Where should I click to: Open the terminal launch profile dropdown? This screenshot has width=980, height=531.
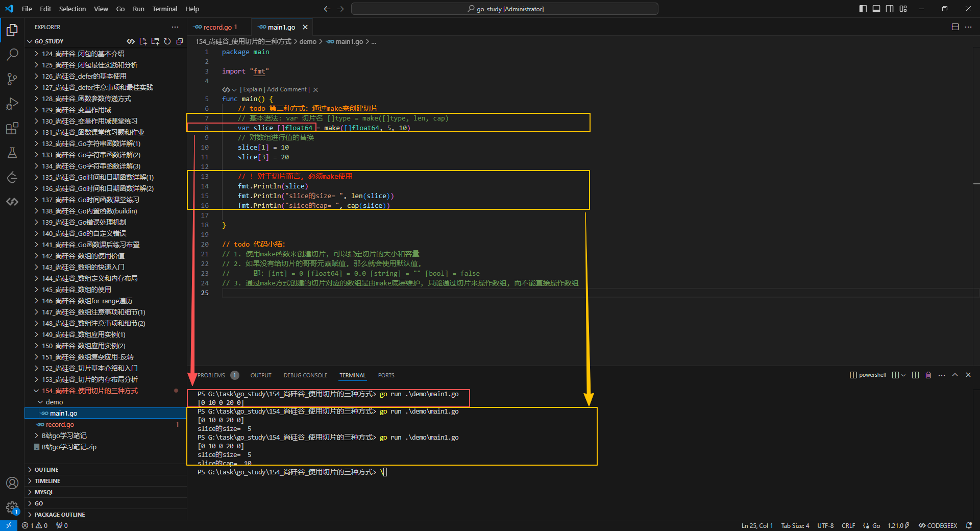pos(903,375)
